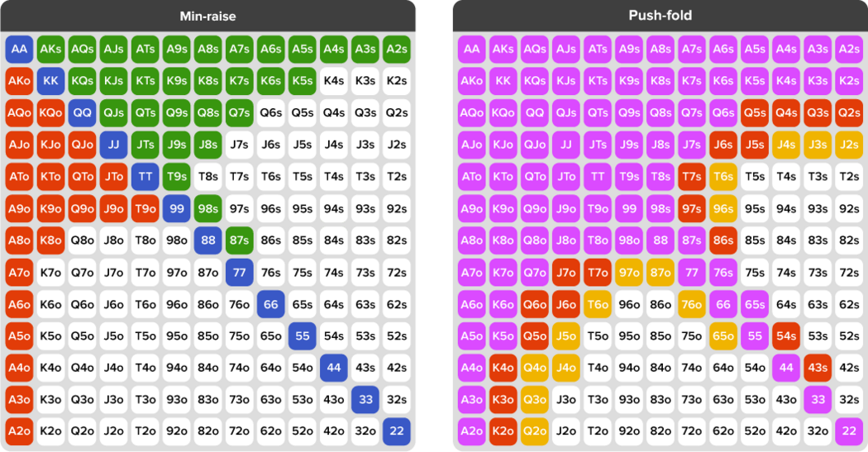
Task: Click the blue AA cell in Min-raise
Action: [x=19, y=49]
